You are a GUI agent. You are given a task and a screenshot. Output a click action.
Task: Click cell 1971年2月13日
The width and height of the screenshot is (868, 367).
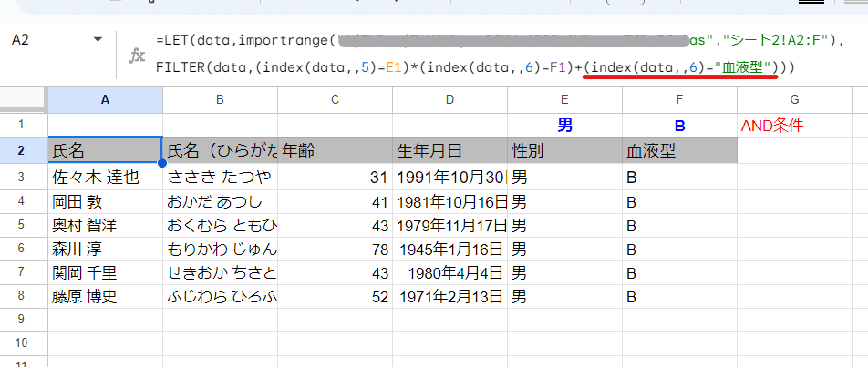coord(449,297)
